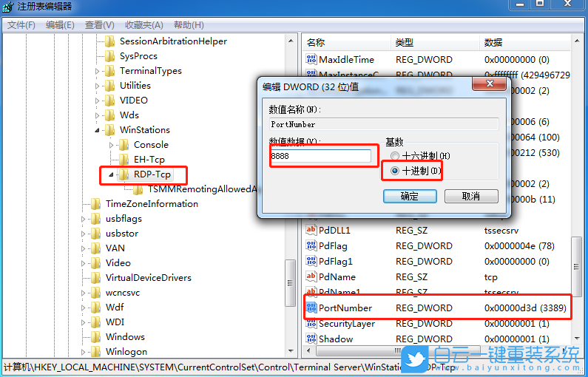The height and width of the screenshot is (377, 588).
Task: Expand the Utilities tree node
Action: (97, 86)
